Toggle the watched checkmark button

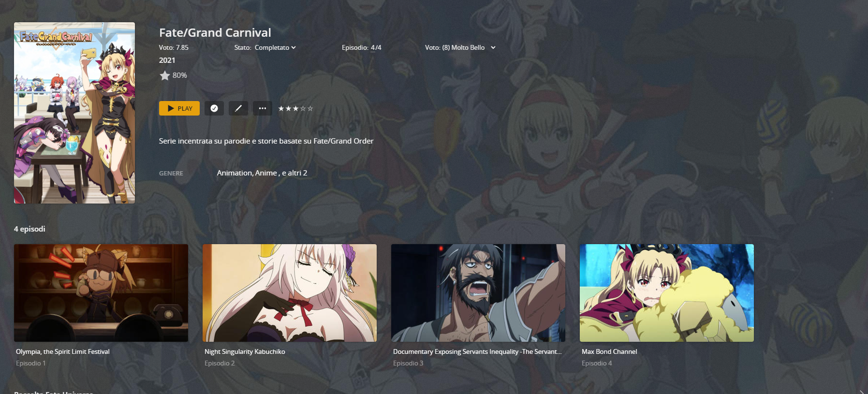[214, 108]
